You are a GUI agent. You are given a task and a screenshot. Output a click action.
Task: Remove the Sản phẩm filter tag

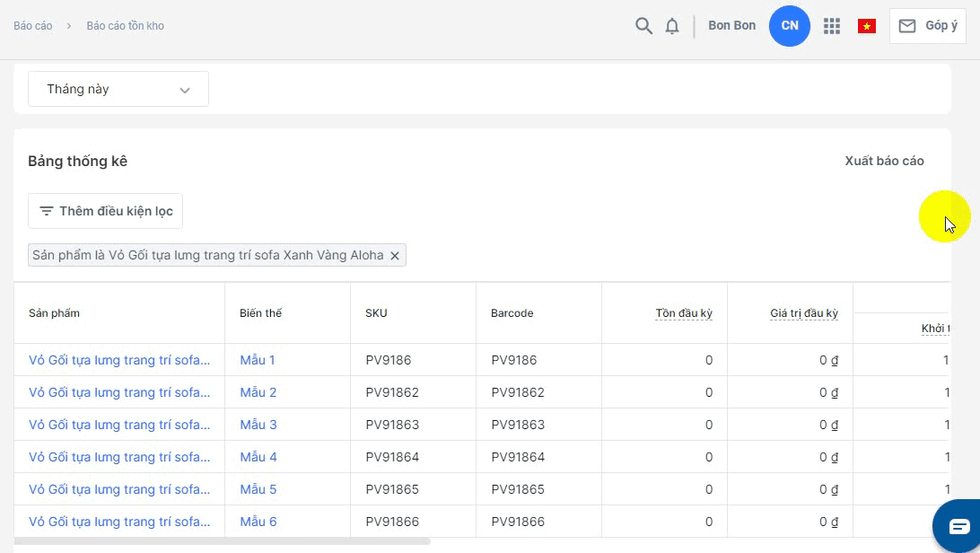[395, 256]
